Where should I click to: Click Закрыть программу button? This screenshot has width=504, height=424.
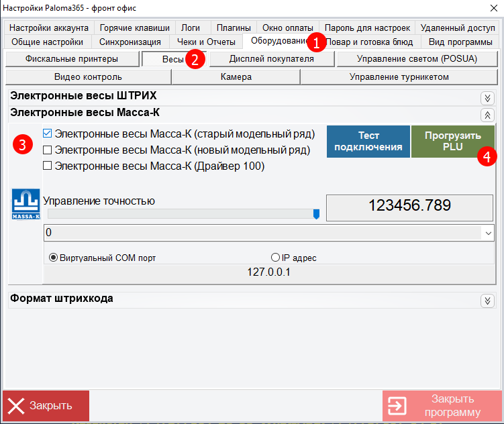point(442,406)
